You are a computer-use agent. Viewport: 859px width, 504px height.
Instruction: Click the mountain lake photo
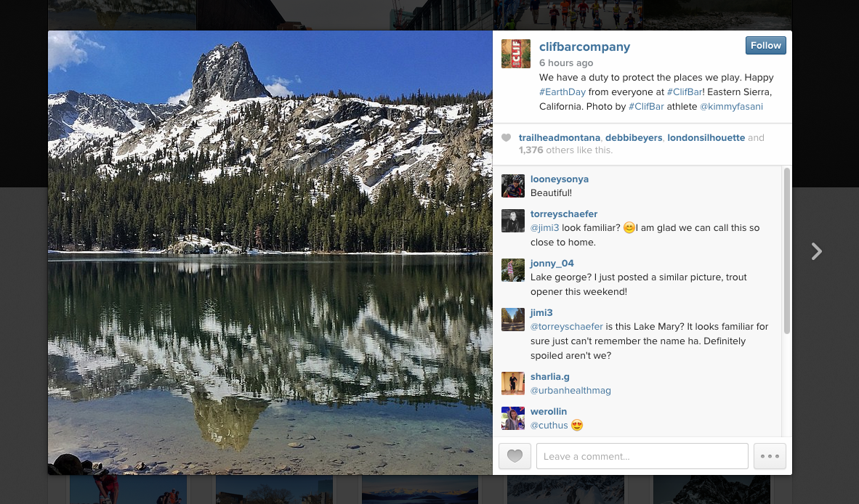[x=270, y=252]
